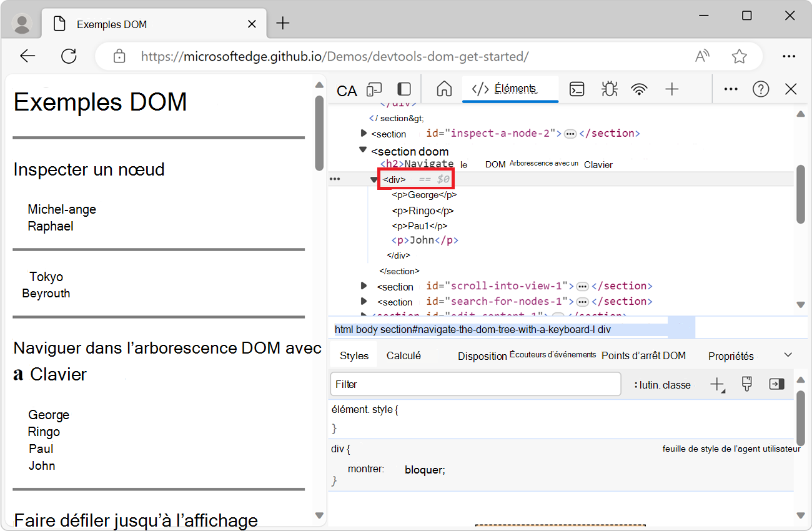Click the Filter input in Styles pane
This screenshot has height=531, width=812.
(x=475, y=384)
